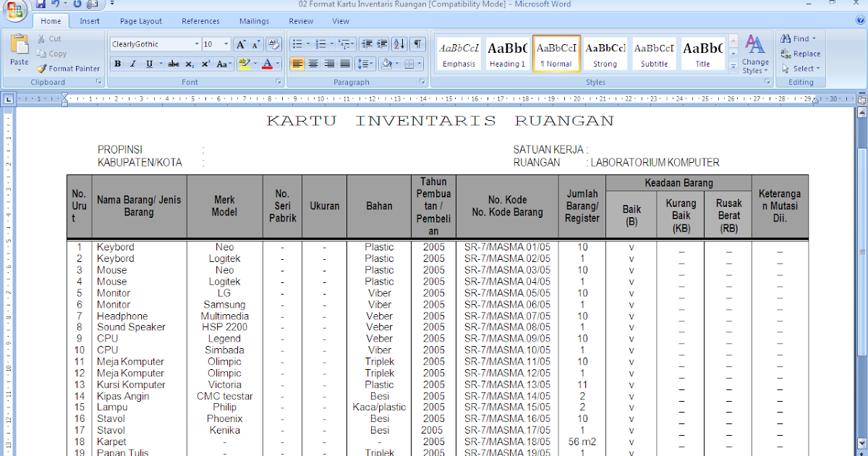Viewport: 868px width, 456px height.
Task: Toggle underline with the Underline icon
Action: coord(148,64)
